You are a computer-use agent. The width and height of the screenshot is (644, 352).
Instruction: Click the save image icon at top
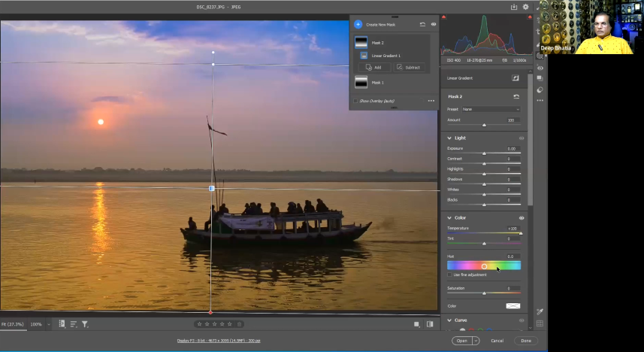click(514, 7)
